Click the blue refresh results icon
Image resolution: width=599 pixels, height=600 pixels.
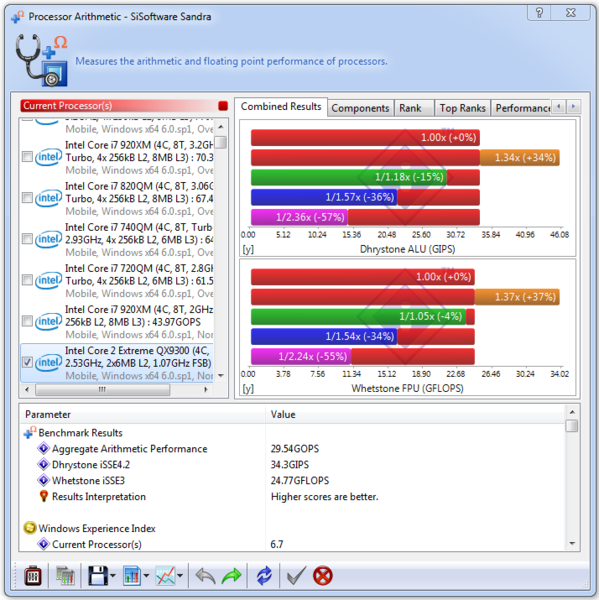(x=264, y=576)
